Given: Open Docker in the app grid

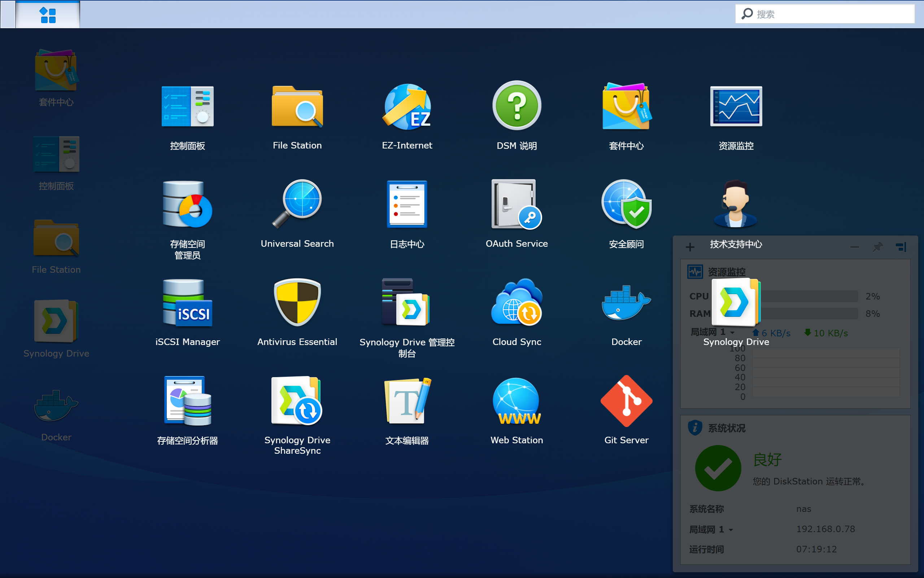Looking at the screenshot, I should click(x=627, y=302).
